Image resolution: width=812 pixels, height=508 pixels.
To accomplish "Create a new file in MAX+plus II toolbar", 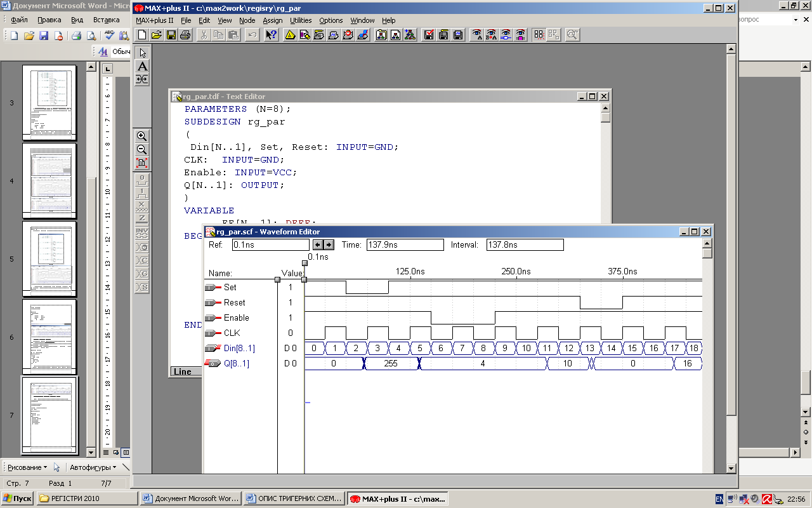I will click(142, 35).
